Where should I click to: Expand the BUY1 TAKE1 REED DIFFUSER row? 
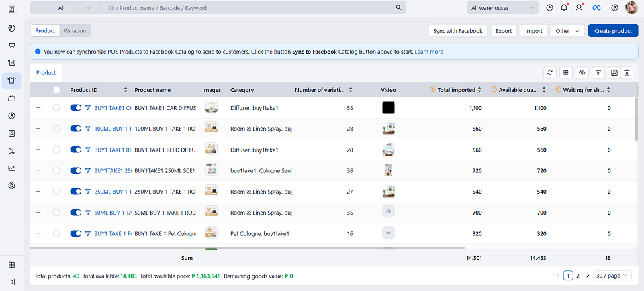pos(38,150)
